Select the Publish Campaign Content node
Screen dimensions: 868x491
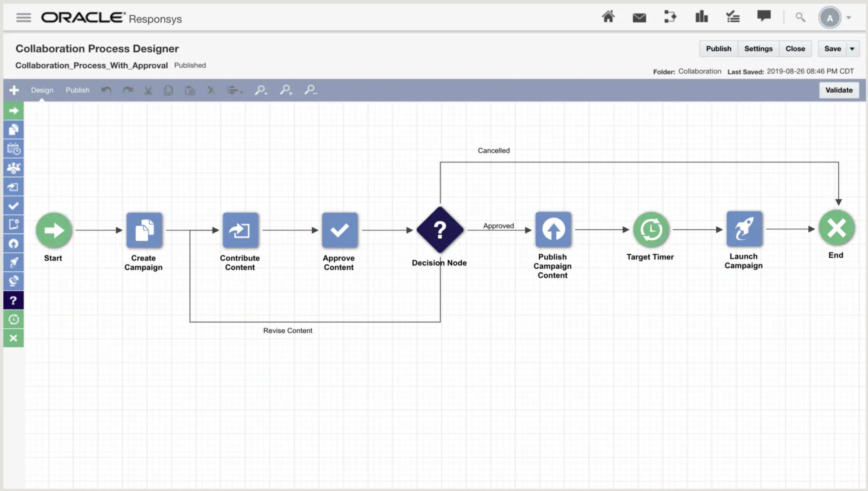[553, 230]
